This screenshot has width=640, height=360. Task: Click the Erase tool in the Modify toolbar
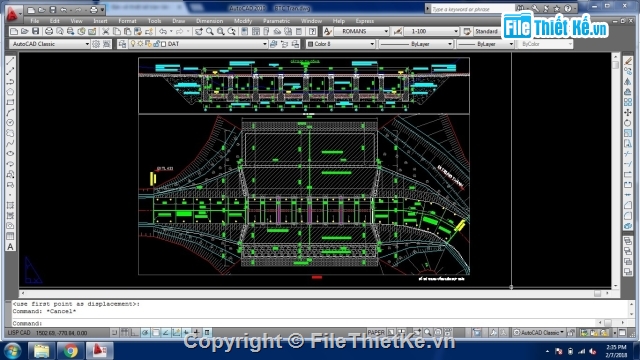tap(628, 61)
